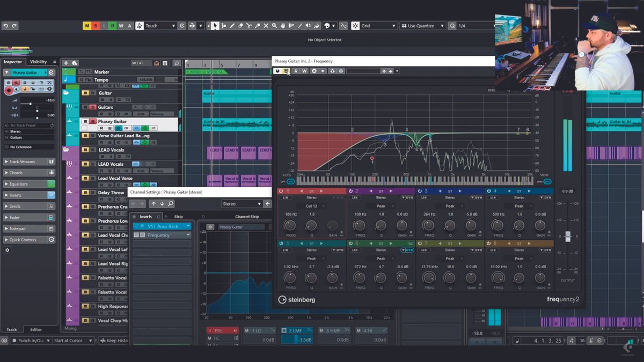Activate the Draw pencil tool
644x362 pixels.
coord(232,25)
